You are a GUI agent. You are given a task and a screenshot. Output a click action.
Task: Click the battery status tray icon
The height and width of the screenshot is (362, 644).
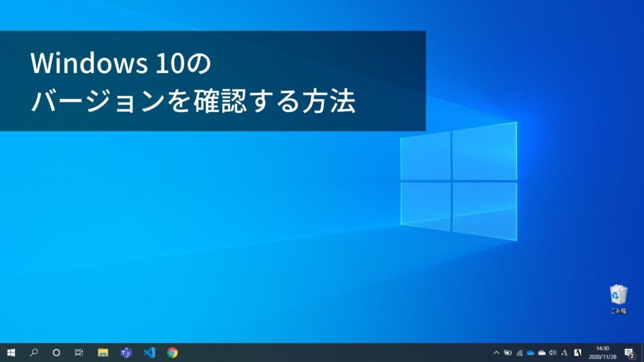[x=508, y=353]
